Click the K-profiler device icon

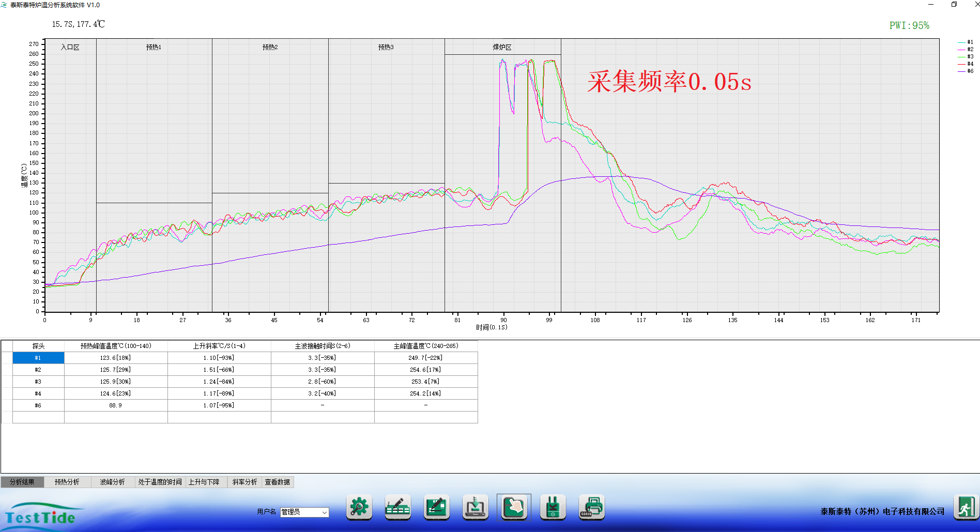pos(553,507)
